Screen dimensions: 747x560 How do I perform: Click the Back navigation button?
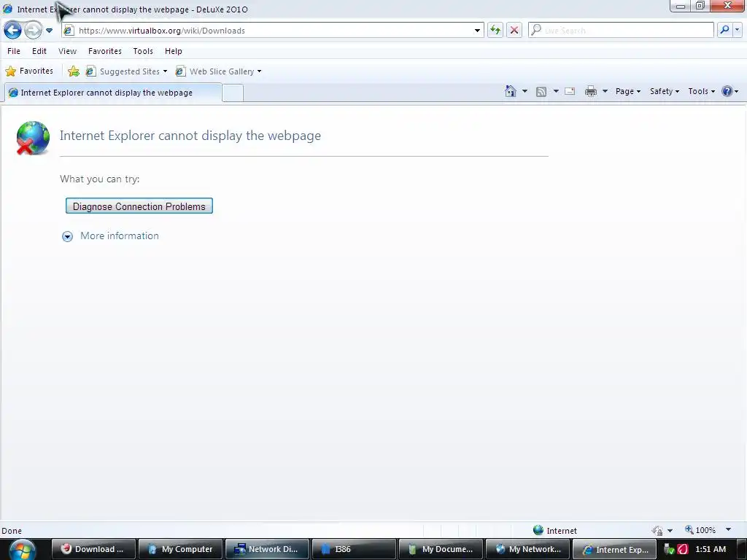(13, 31)
